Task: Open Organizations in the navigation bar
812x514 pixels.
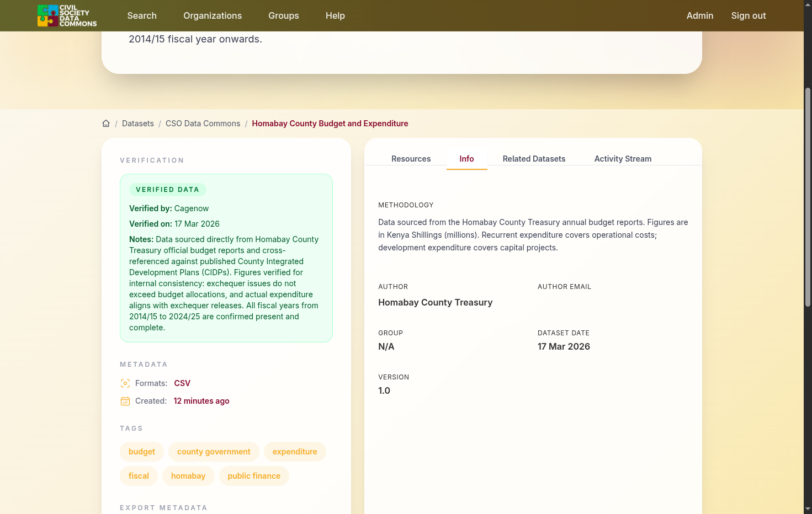Action: pyautogui.click(x=213, y=15)
